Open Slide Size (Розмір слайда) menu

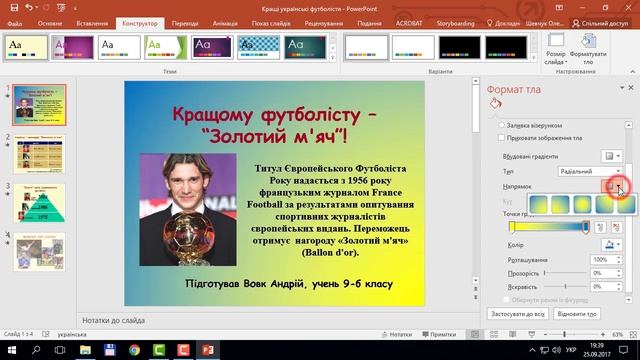coord(556,49)
